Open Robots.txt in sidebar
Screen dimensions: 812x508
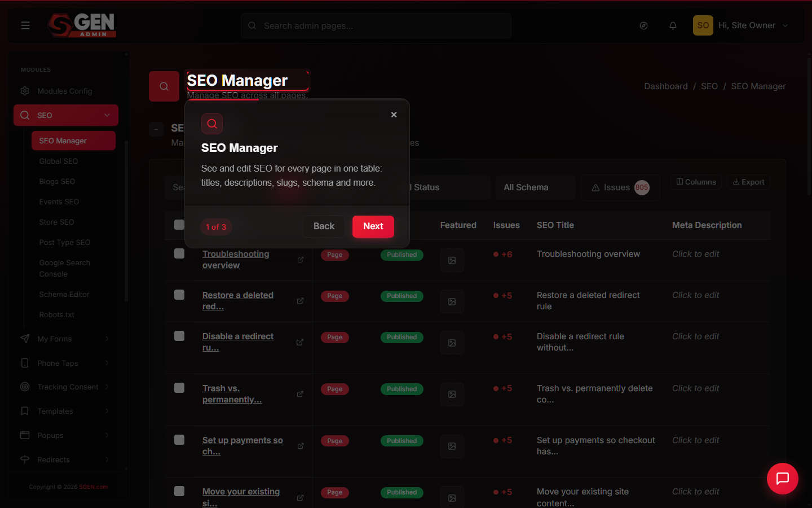pyautogui.click(x=56, y=314)
